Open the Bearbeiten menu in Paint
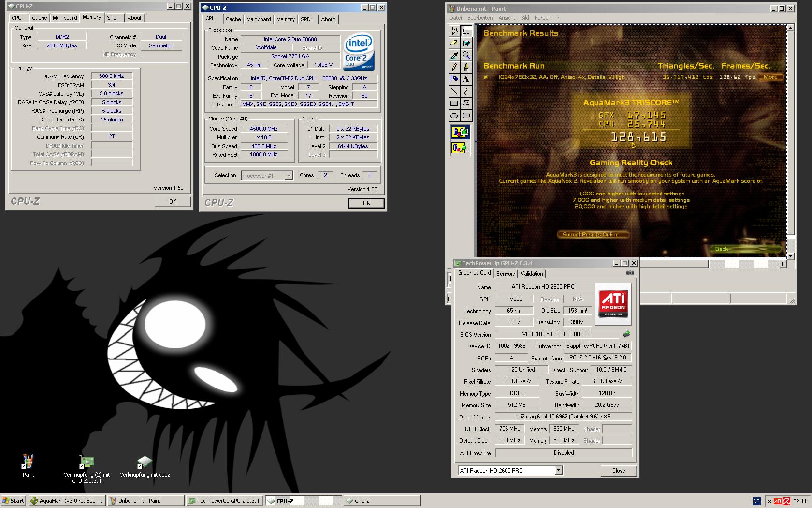This screenshot has width=812, height=508. 480,18
